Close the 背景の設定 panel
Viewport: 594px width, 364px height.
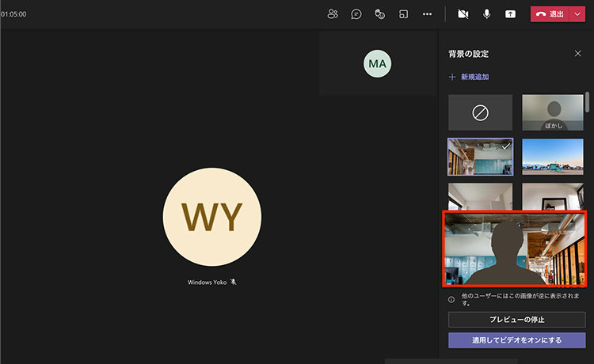click(x=577, y=54)
